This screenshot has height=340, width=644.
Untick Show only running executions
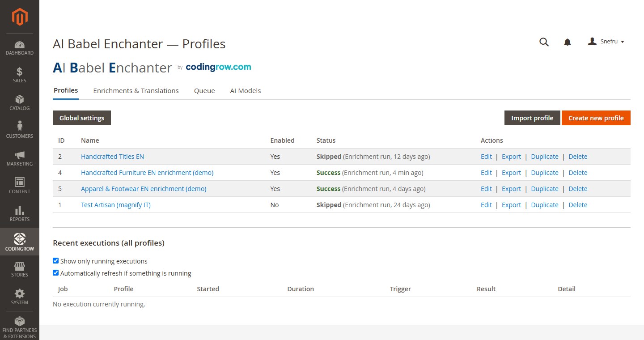(x=56, y=261)
